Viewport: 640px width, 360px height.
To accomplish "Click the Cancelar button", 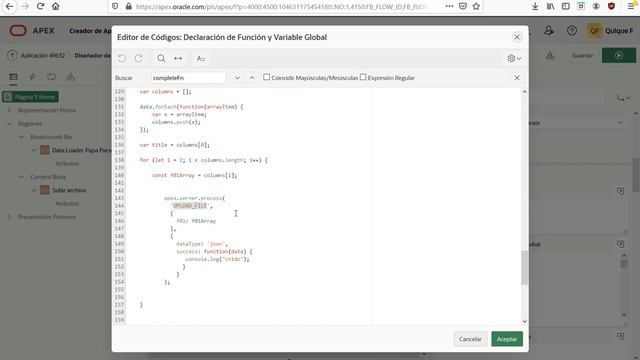I will [x=470, y=339].
